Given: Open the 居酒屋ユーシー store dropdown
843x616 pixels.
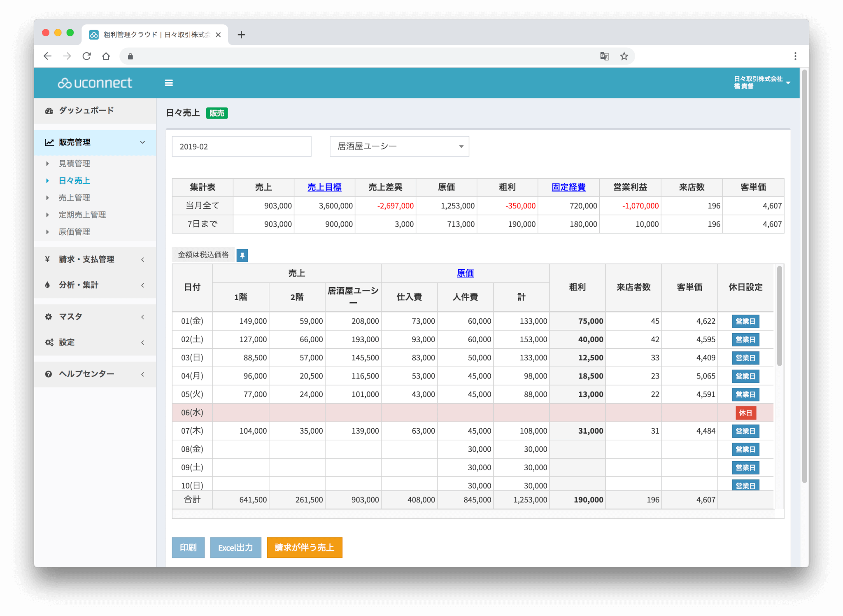Looking at the screenshot, I should coord(399,147).
